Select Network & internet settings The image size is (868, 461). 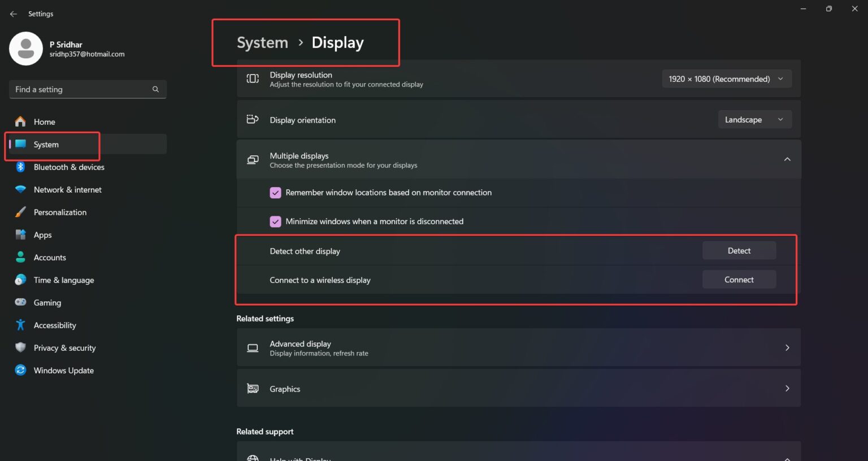(67, 189)
